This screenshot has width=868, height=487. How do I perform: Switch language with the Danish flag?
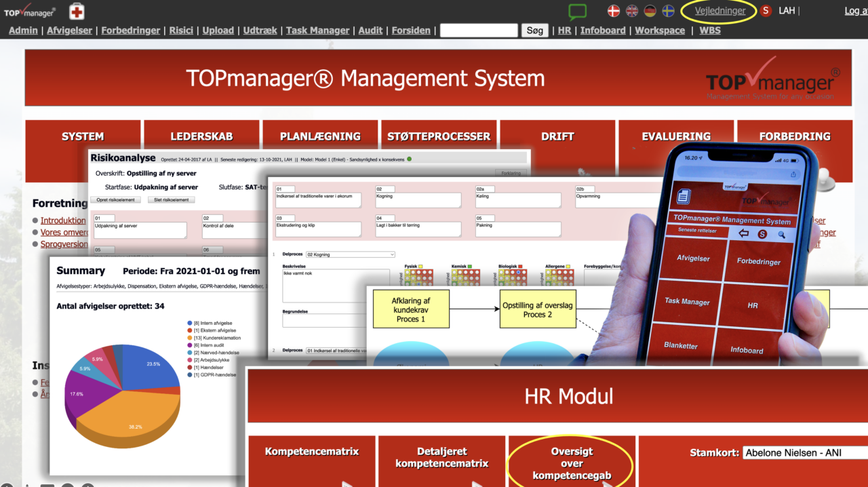(x=613, y=11)
